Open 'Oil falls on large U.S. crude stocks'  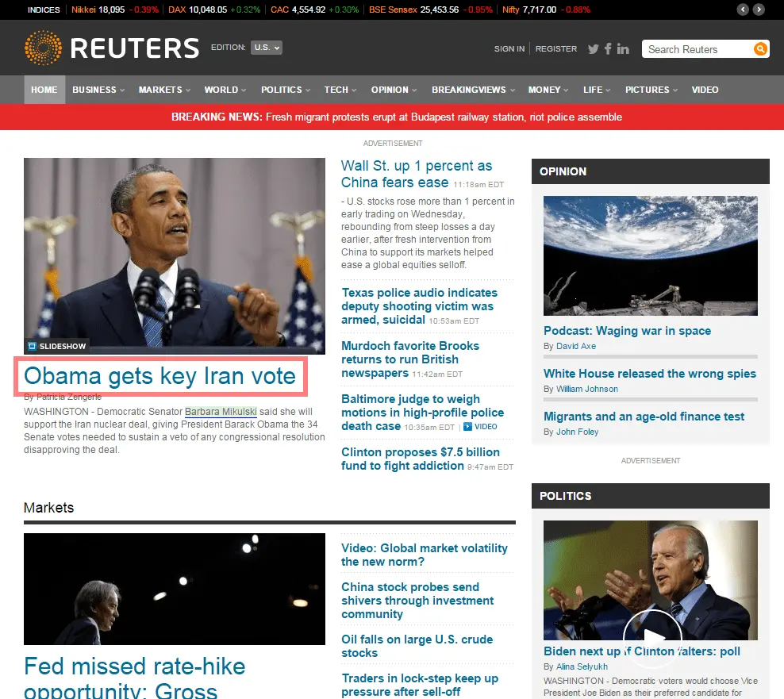(417, 646)
